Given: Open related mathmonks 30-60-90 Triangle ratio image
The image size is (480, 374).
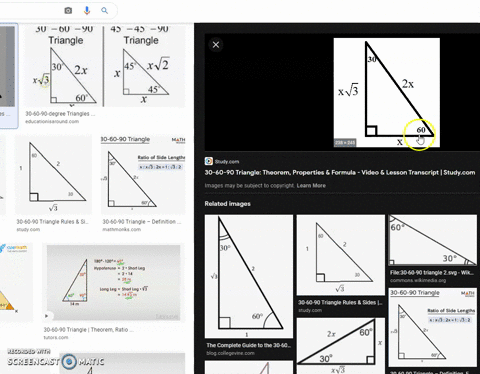Looking at the screenshot, I should 432,328.
